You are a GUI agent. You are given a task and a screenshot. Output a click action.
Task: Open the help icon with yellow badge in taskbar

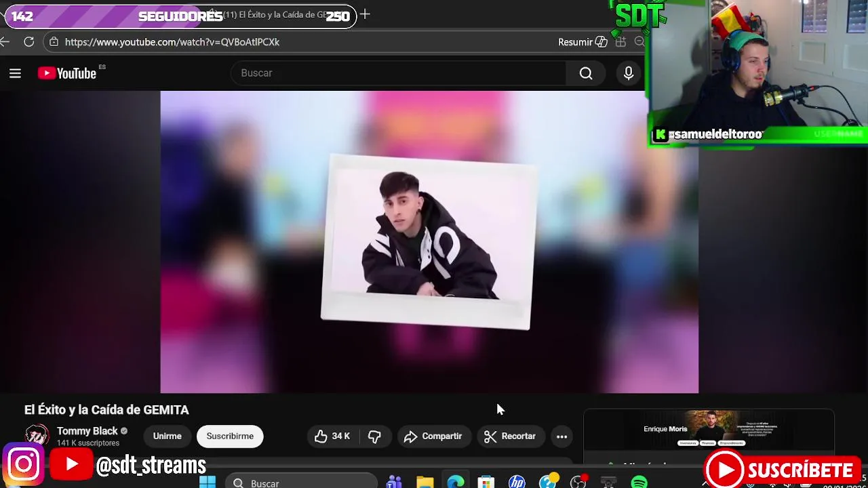(x=548, y=482)
